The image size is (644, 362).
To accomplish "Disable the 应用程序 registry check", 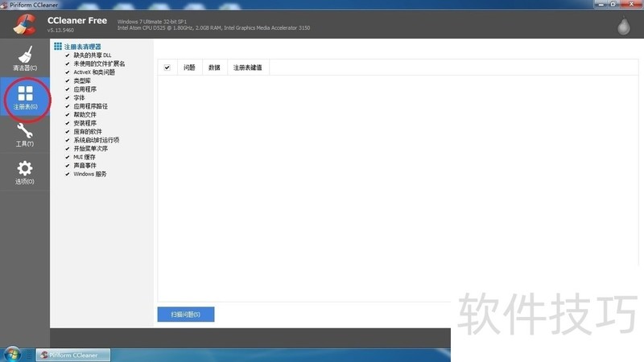I will (x=68, y=89).
